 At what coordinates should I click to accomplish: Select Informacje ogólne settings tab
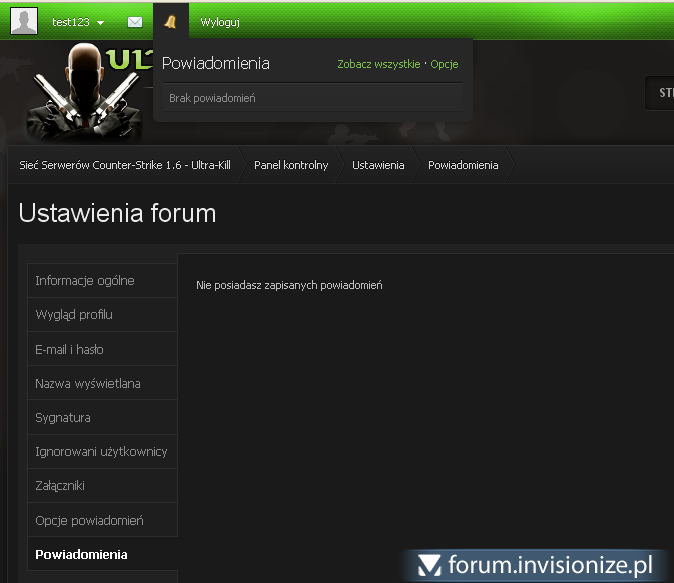85,281
